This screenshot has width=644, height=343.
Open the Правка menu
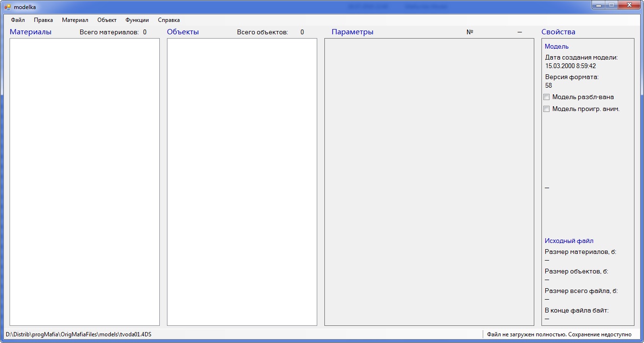click(x=43, y=20)
